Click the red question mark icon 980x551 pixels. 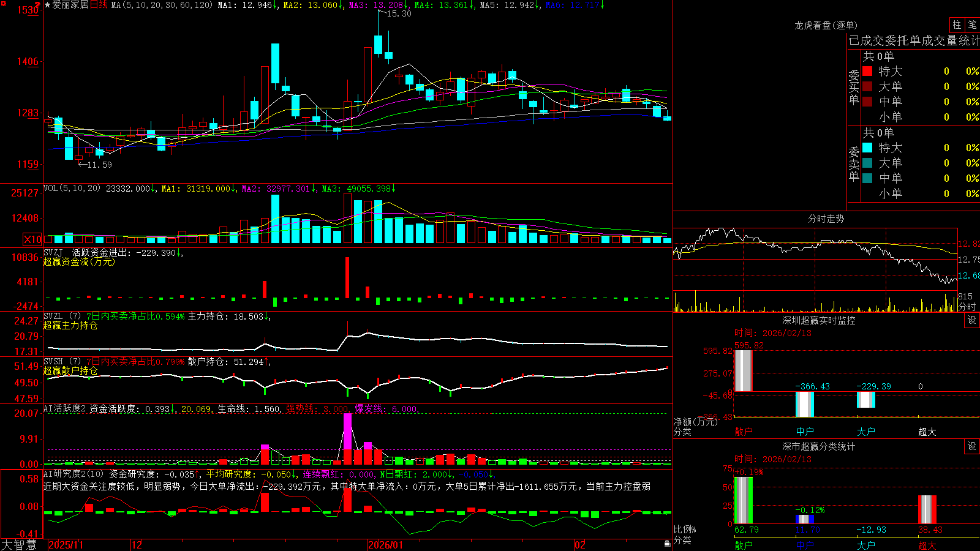click(x=37, y=5)
